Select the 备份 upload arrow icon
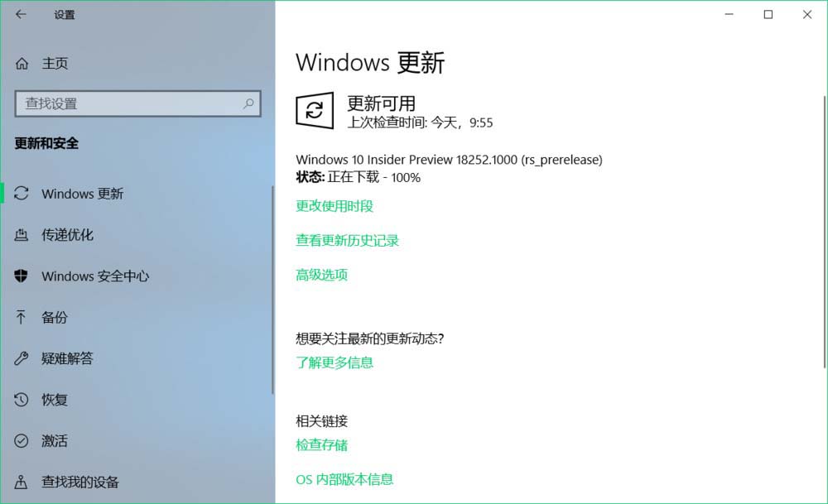The image size is (828, 504). 21,317
